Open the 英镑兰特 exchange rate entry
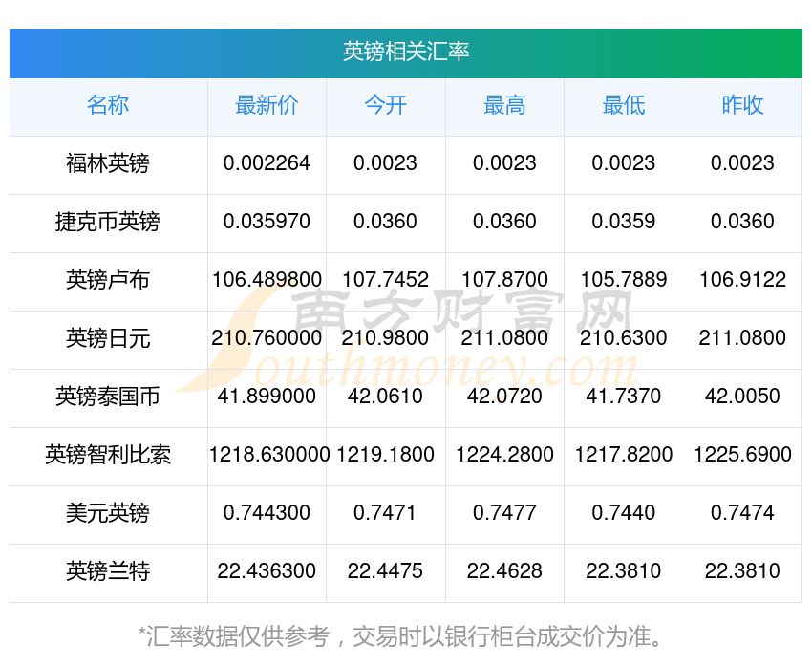Image resolution: width=812 pixels, height=666 pixels. (x=108, y=571)
